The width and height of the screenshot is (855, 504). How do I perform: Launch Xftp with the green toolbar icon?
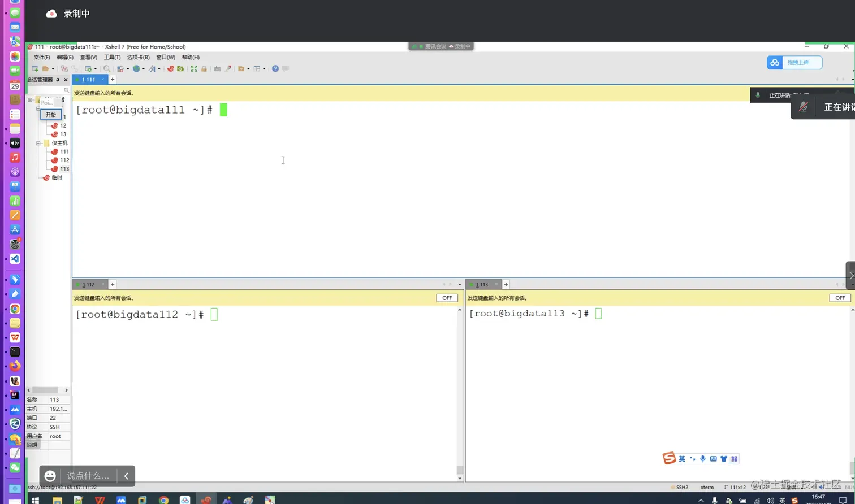pos(180,68)
